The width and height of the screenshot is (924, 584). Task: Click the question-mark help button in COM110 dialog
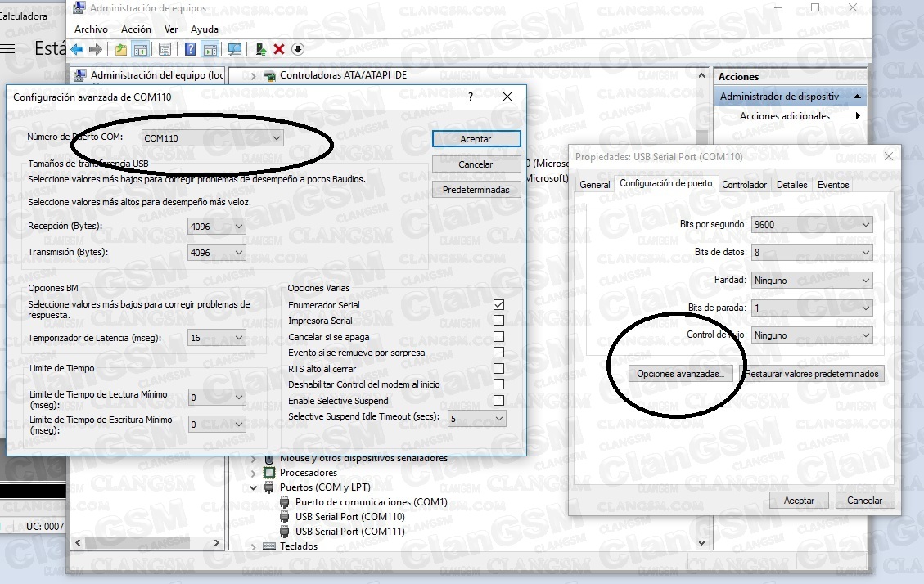[x=471, y=97]
